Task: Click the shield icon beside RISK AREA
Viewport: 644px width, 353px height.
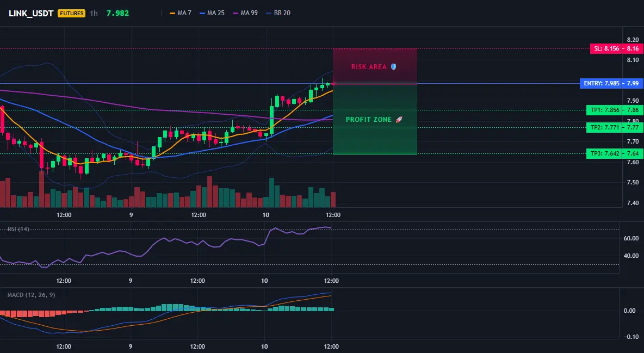Action: [x=393, y=66]
